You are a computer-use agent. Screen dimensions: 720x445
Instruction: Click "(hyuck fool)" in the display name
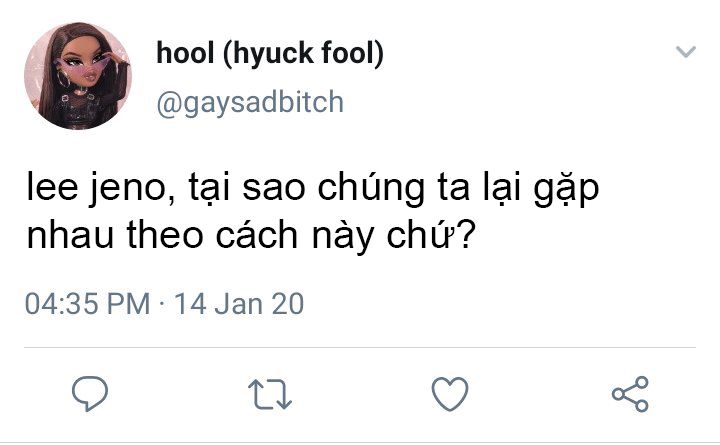[304, 54]
